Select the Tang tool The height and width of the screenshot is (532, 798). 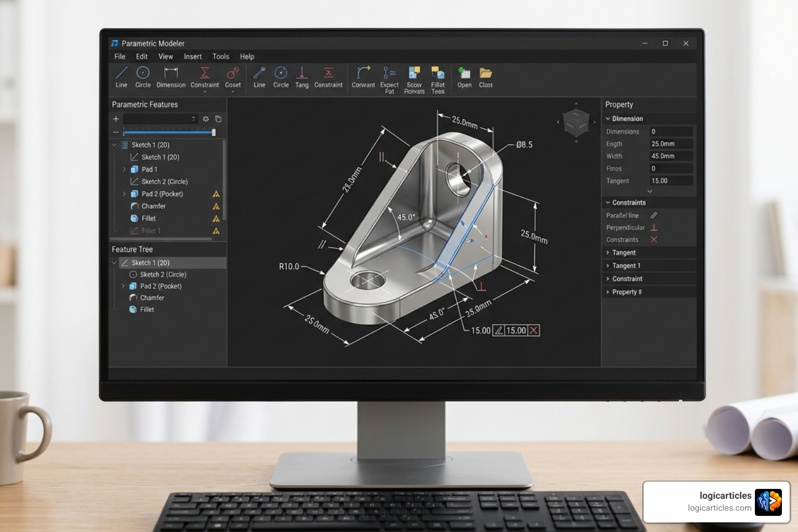[302, 77]
